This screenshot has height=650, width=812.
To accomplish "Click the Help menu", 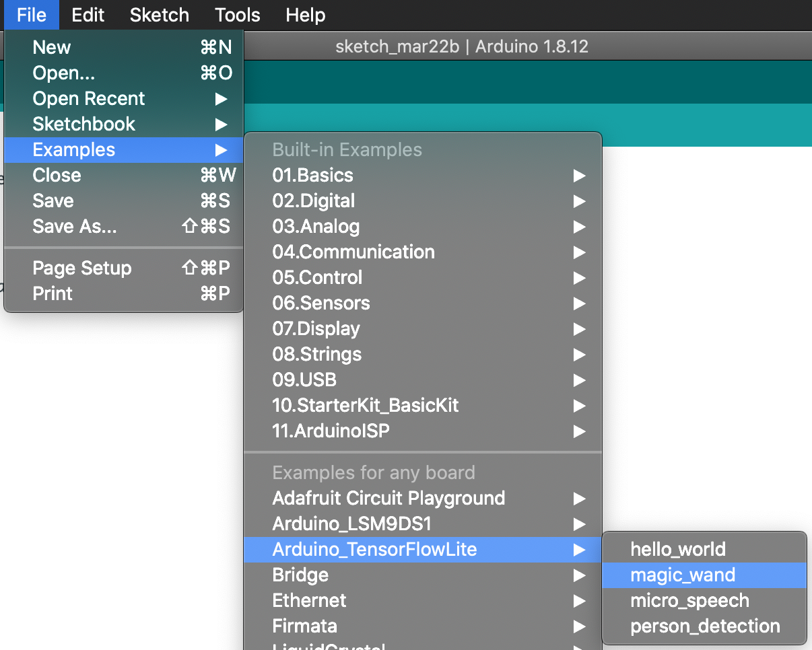I will click(305, 15).
